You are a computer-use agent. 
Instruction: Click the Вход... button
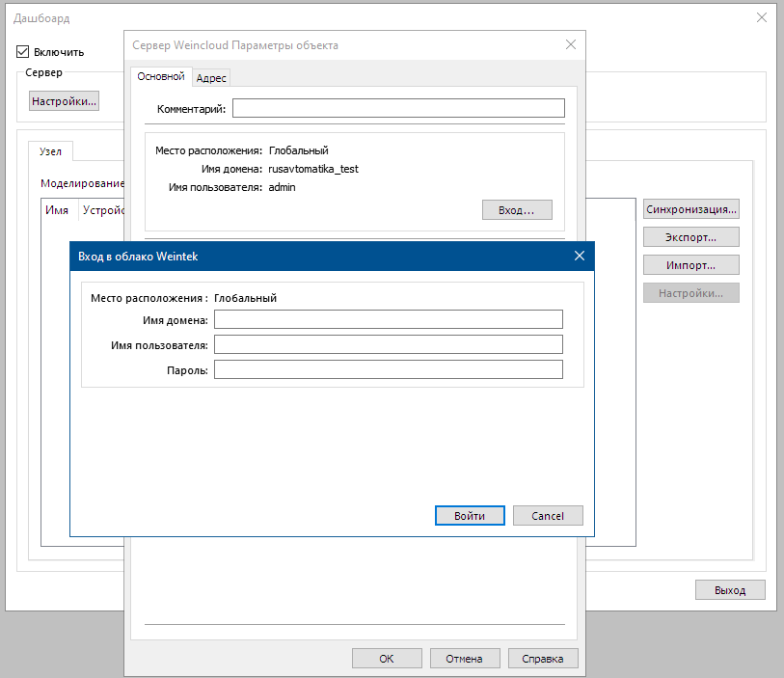(517, 210)
